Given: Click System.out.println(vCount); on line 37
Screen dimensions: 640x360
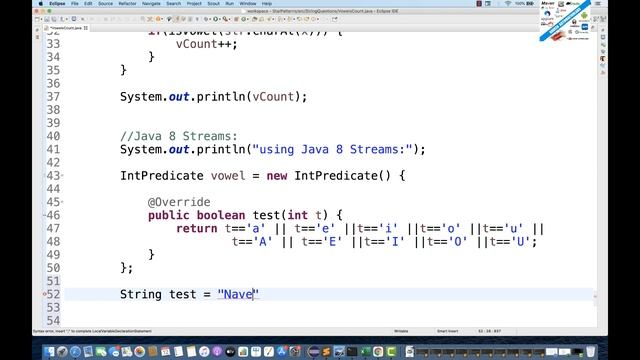Looking at the screenshot, I should 213,97.
